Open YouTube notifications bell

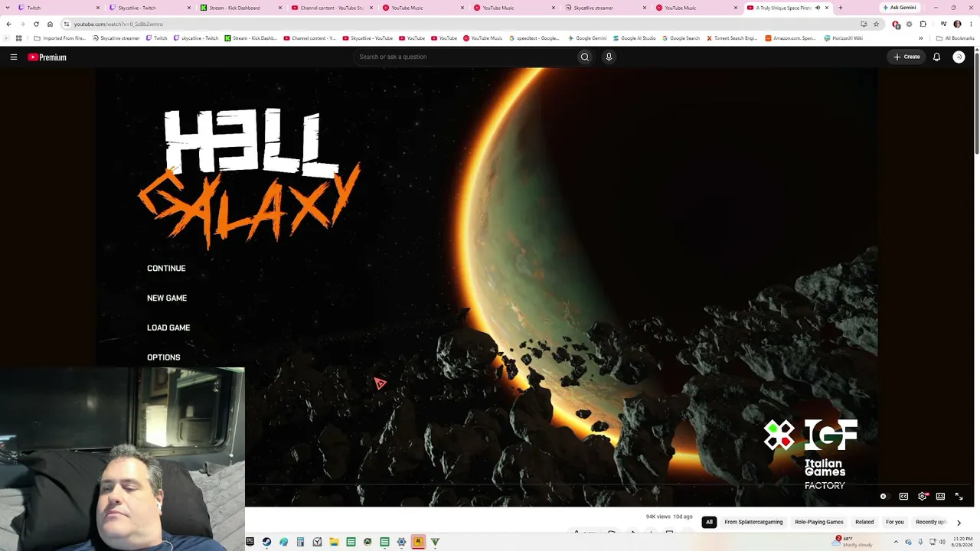pos(936,57)
